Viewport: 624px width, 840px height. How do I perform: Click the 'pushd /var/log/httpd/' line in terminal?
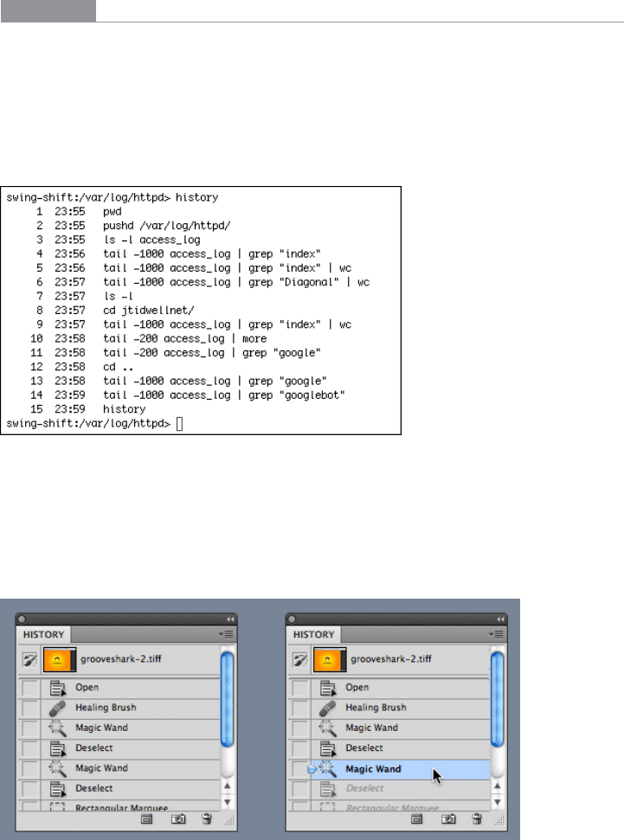pos(167,226)
